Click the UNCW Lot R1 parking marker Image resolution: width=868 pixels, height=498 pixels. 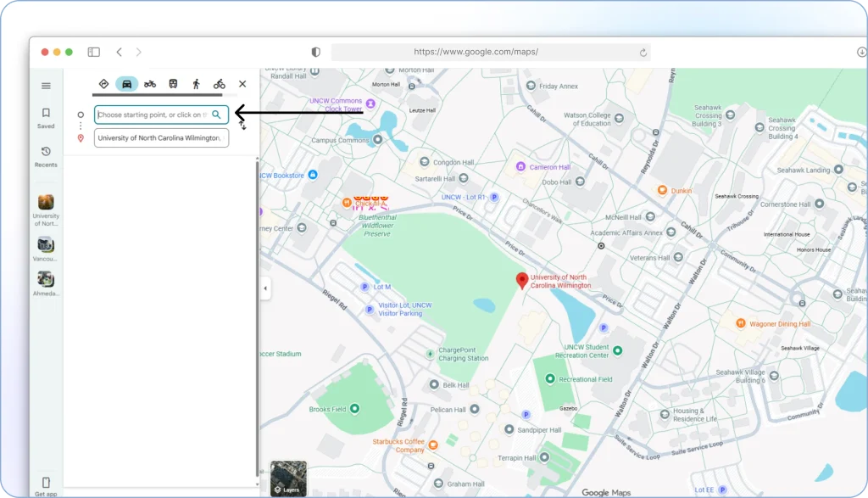coord(494,197)
